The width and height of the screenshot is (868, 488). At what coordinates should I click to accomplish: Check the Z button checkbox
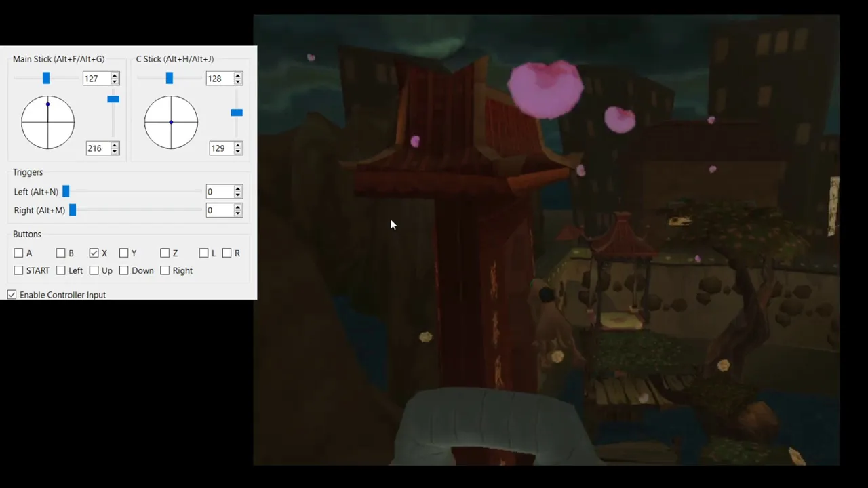pyautogui.click(x=165, y=253)
